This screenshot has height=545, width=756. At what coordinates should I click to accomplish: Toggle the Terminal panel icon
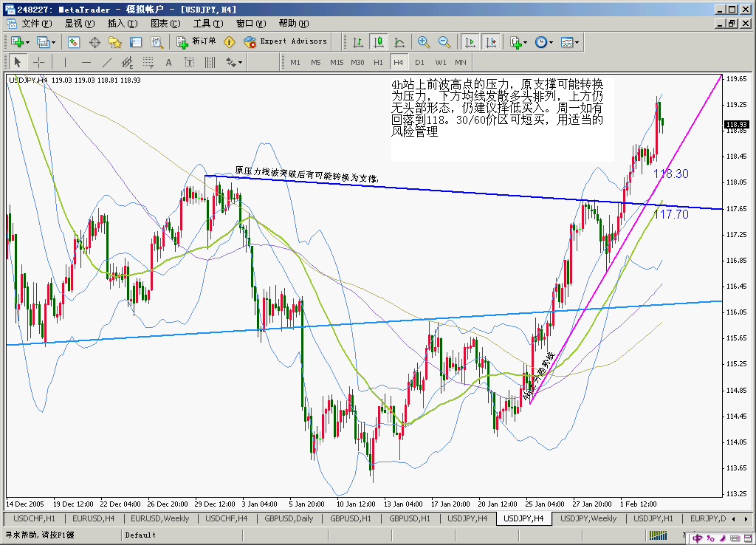[136, 42]
